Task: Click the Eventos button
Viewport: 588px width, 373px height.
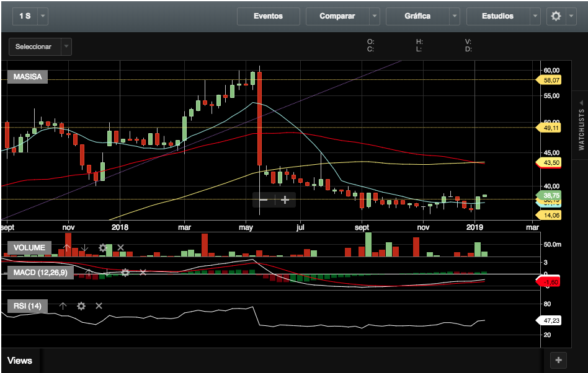Action: pyautogui.click(x=268, y=16)
